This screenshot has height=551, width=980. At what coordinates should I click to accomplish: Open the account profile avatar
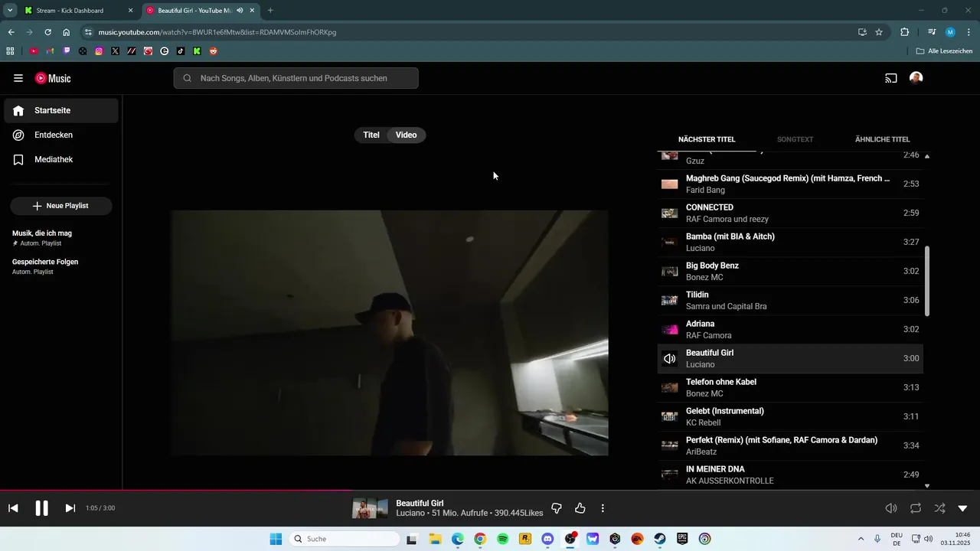(916, 78)
